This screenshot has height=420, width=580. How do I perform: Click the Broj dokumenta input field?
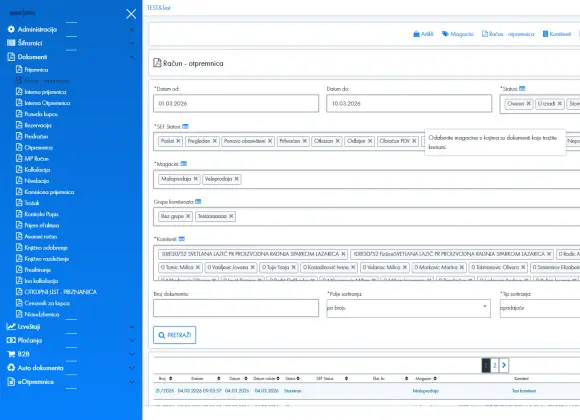click(236, 308)
